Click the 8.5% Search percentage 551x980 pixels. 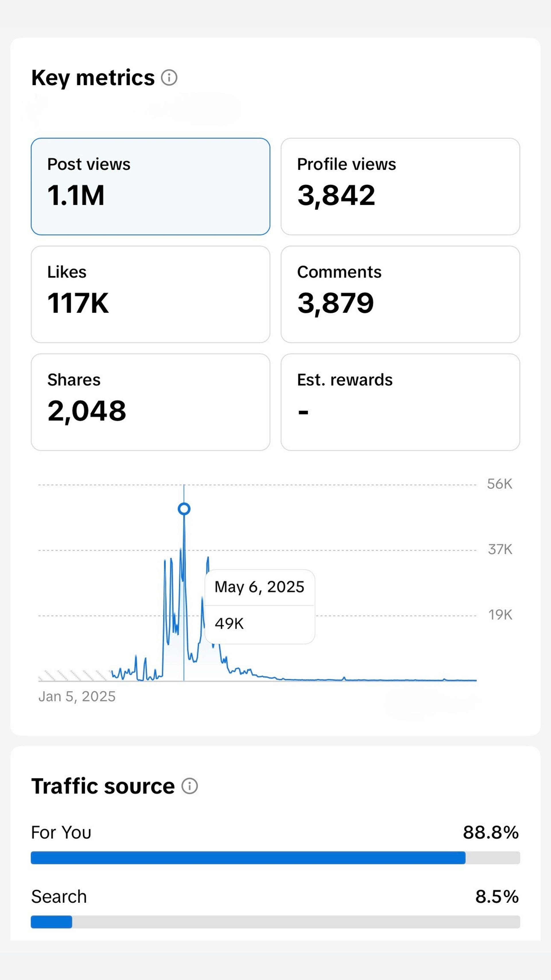click(x=497, y=896)
